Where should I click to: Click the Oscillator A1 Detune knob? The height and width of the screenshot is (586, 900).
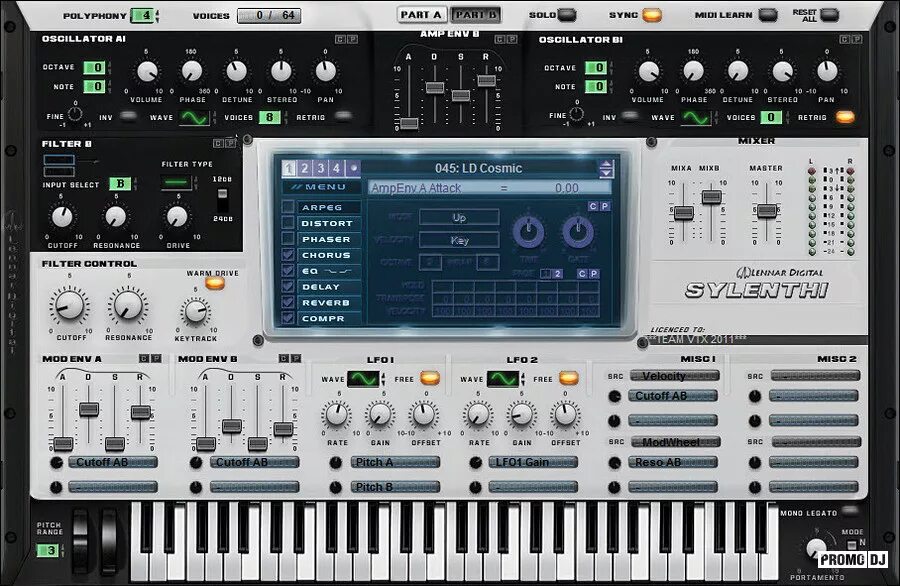click(236, 72)
